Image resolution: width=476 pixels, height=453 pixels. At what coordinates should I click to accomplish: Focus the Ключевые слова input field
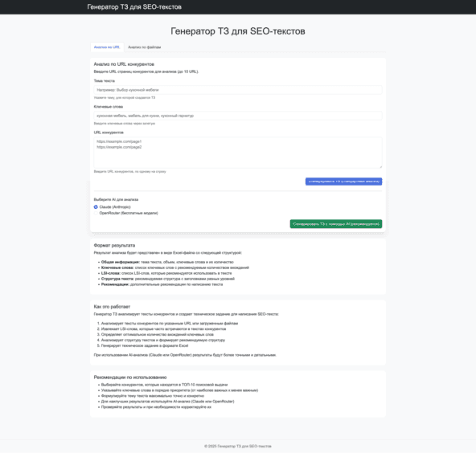[238, 116]
